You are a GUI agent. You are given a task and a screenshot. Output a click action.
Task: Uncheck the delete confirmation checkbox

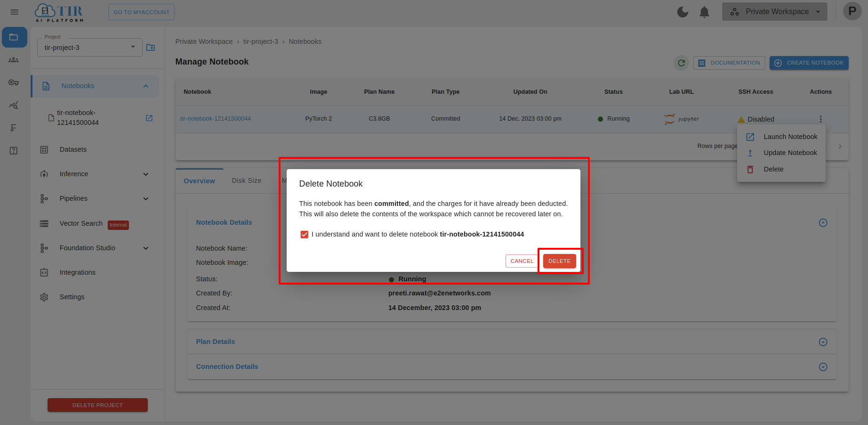(305, 235)
